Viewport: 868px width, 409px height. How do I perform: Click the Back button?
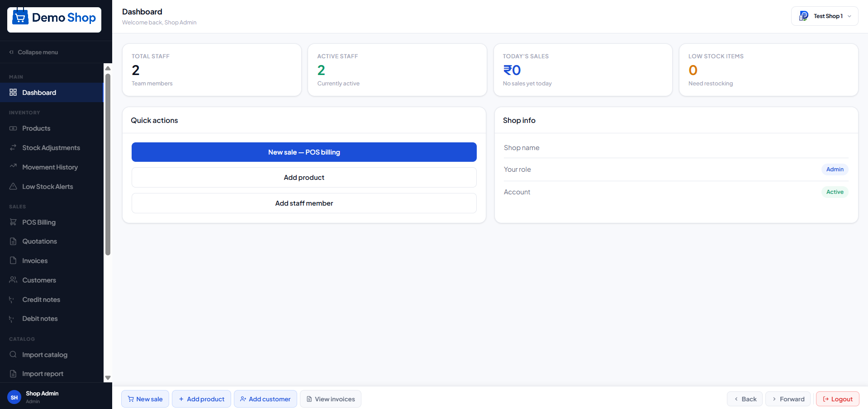745,399
